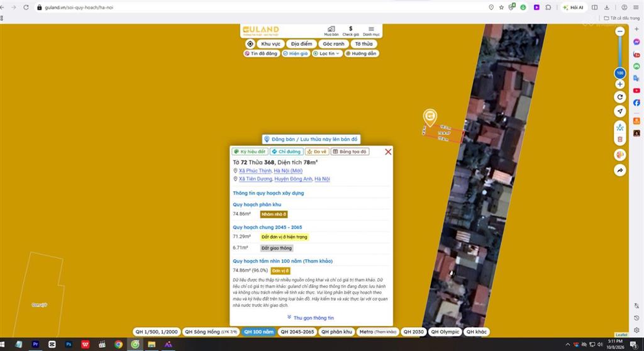The width and height of the screenshot is (644, 351).
Task: Open Messenger in browser sidebar
Action: (x=636, y=42)
